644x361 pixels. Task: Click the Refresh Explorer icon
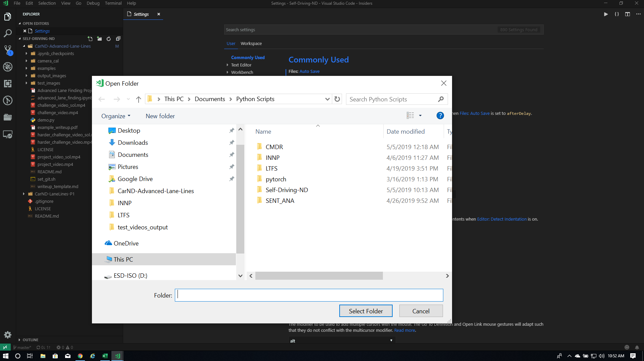click(x=109, y=39)
